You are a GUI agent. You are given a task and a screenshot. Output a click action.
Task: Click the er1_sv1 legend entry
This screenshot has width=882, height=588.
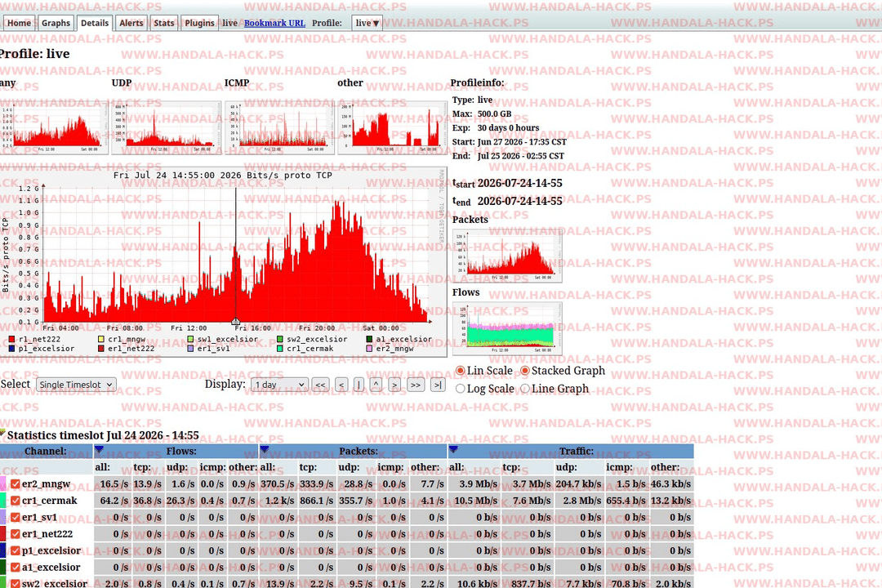pos(208,349)
